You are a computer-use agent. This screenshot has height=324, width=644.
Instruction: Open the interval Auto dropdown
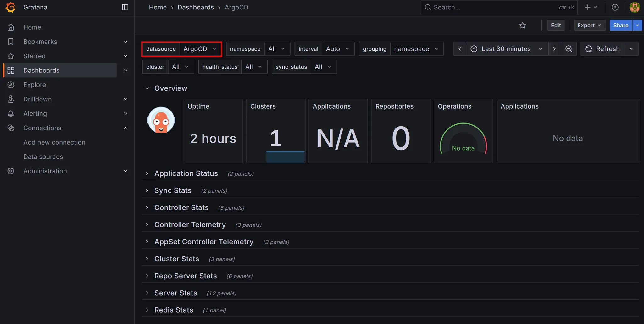pos(338,49)
